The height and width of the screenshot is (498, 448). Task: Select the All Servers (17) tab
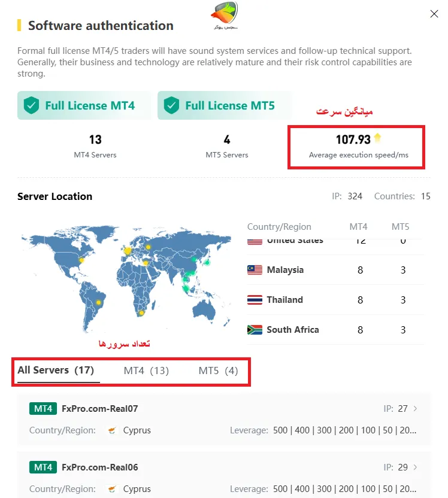coord(56,371)
